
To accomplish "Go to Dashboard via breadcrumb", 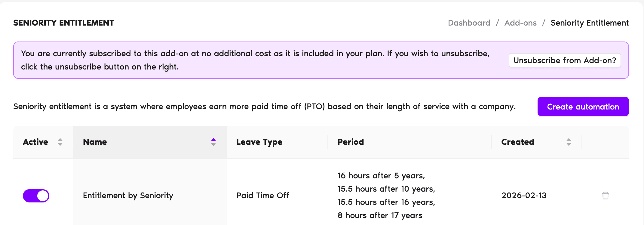I will [469, 23].
